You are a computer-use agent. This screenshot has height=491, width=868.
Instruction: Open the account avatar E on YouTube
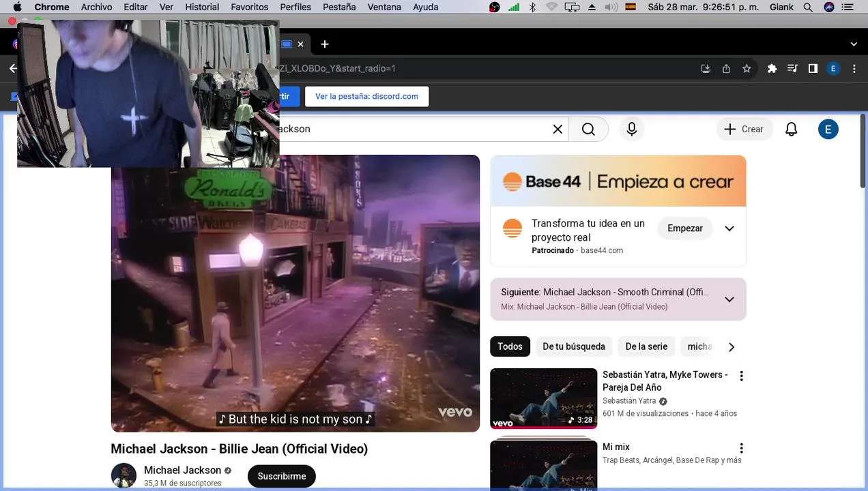click(x=828, y=129)
